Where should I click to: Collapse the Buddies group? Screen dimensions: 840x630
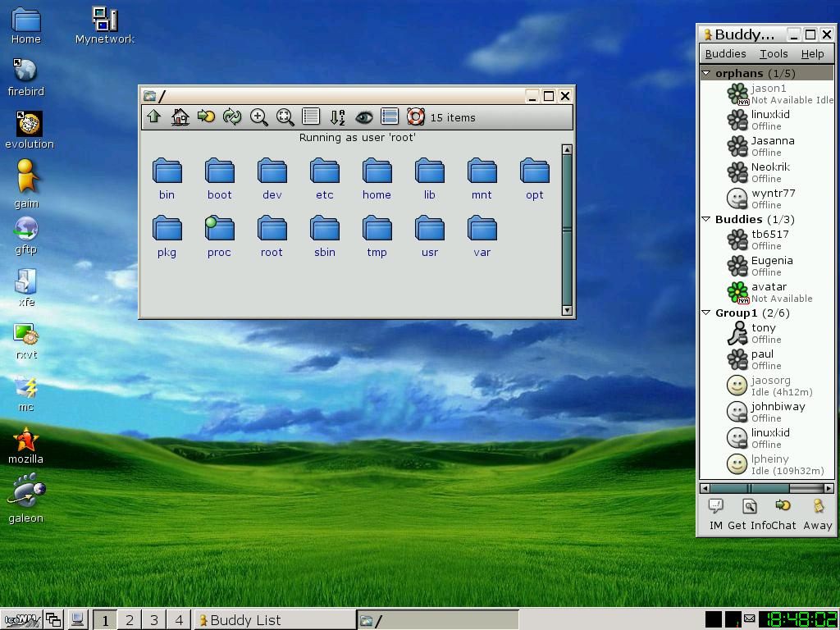coord(706,219)
